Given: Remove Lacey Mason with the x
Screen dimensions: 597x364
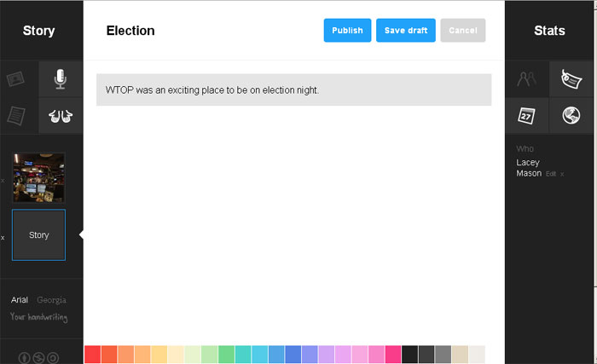Looking at the screenshot, I should [561, 174].
